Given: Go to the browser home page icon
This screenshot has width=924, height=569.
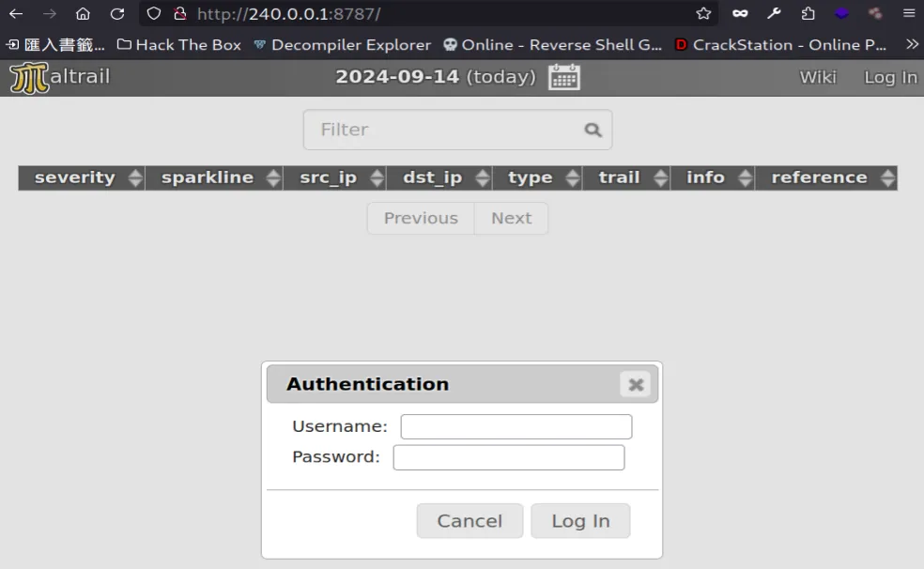Looking at the screenshot, I should 83,14.
